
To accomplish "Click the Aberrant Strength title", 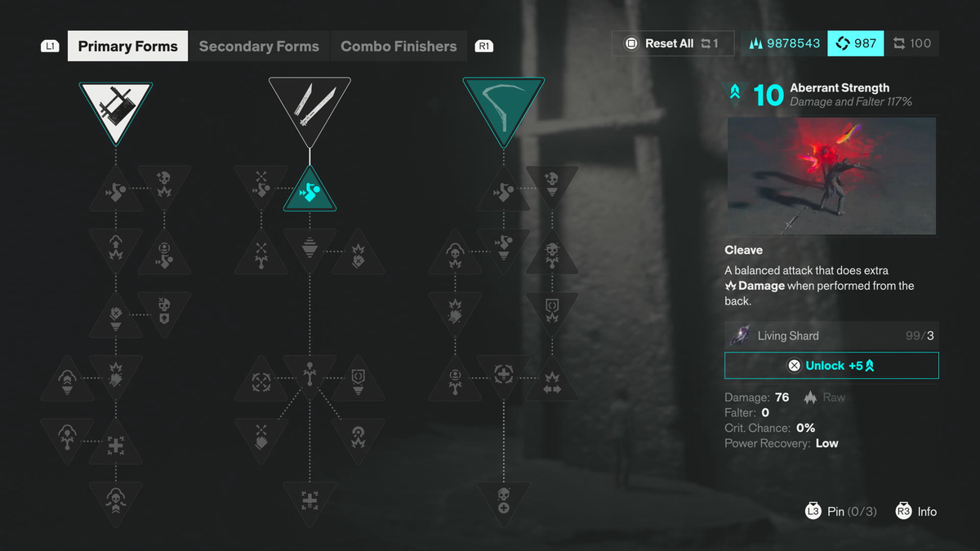I will (x=840, y=87).
